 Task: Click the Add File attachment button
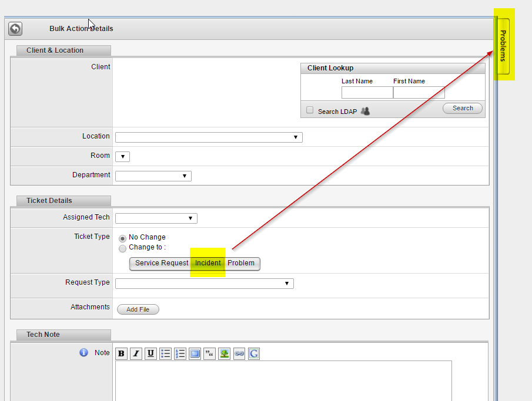point(138,309)
